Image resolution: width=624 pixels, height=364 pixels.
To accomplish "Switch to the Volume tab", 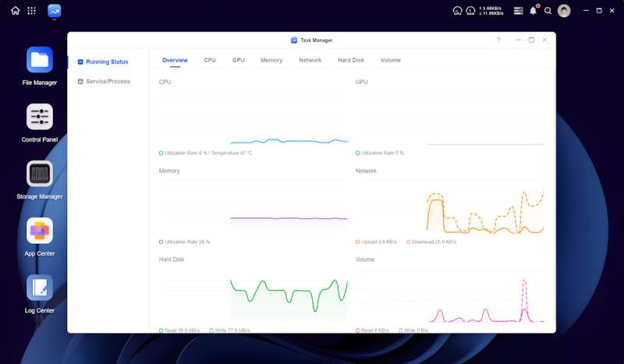I will pos(391,60).
